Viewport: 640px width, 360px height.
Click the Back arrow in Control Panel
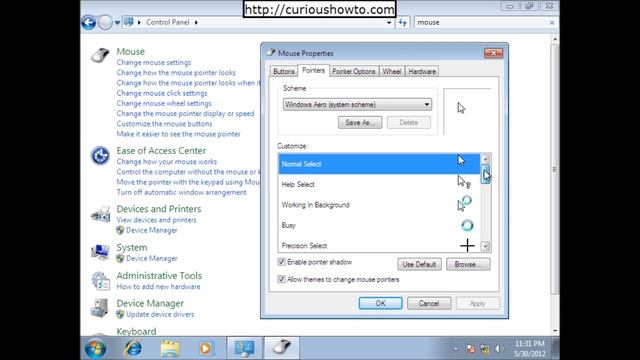(89, 22)
